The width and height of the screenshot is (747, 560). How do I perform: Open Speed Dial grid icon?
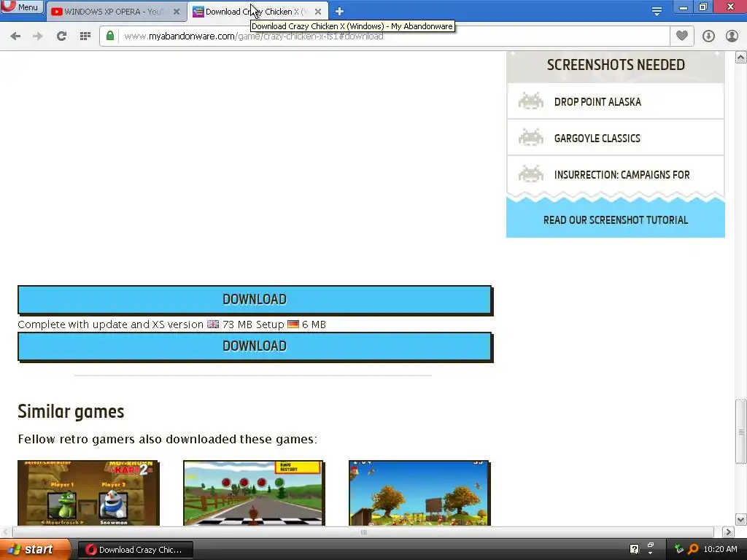(85, 36)
